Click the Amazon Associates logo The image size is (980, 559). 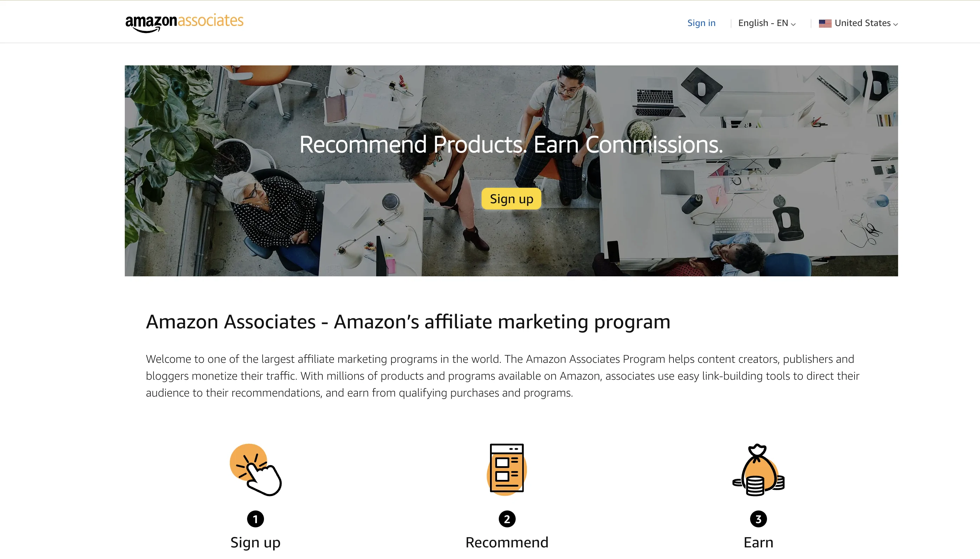point(184,23)
